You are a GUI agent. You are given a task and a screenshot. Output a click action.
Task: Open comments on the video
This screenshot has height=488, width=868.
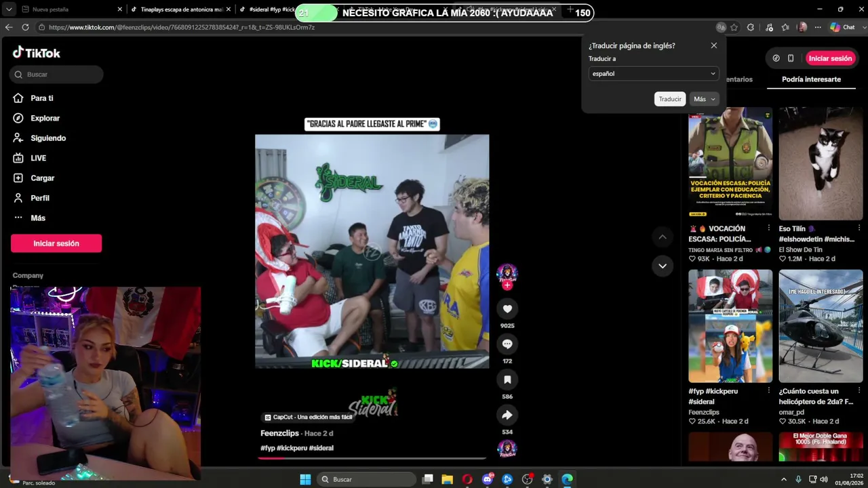coord(507,344)
